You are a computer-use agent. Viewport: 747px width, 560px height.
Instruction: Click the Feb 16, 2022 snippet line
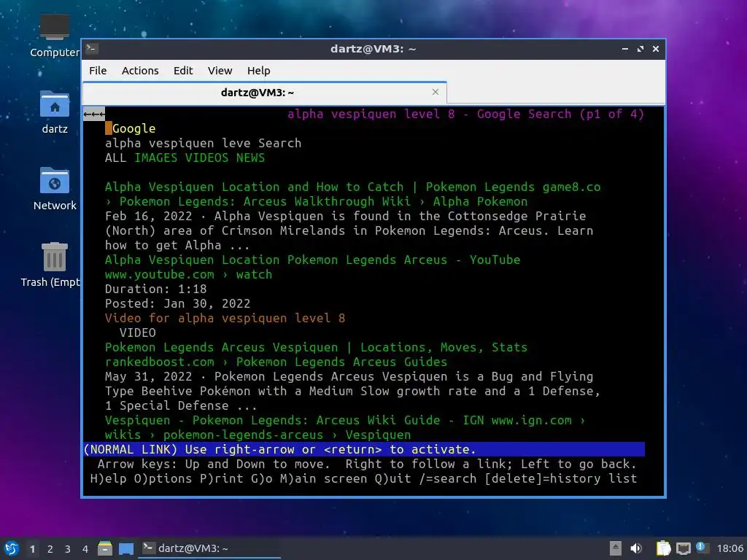click(x=345, y=216)
